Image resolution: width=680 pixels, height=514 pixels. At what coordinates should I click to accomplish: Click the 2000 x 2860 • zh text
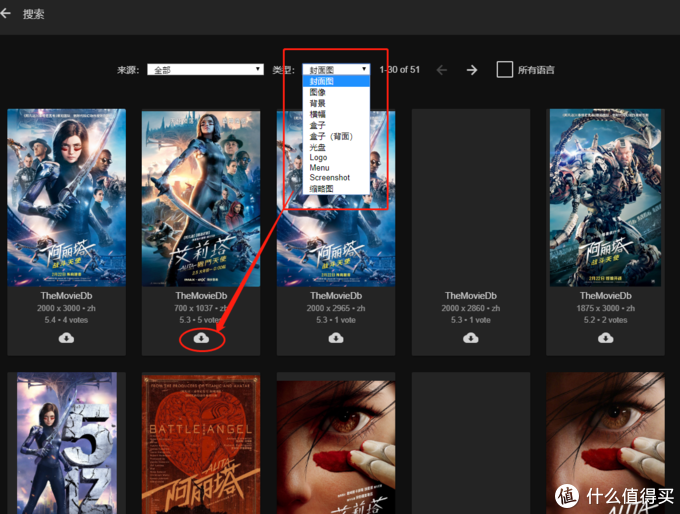471,308
